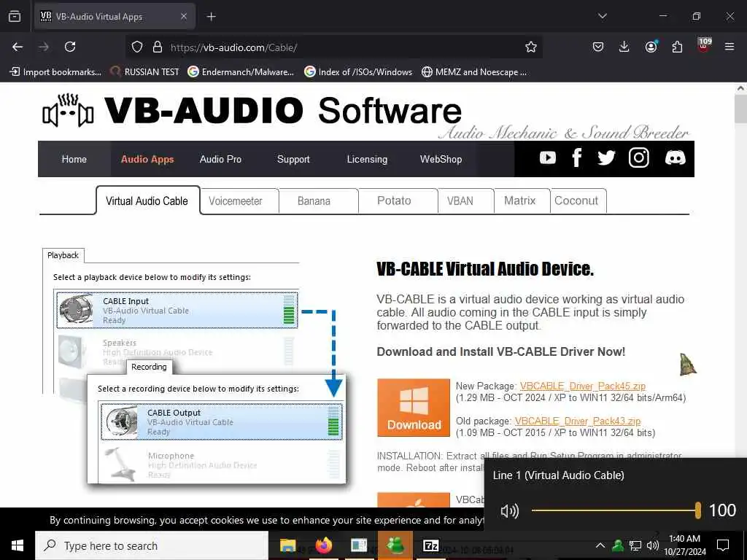The height and width of the screenshot is (560, 747).
Task: Download VBCABLE_Driver_Pack45.zip link
Action: tap(583, 386)
